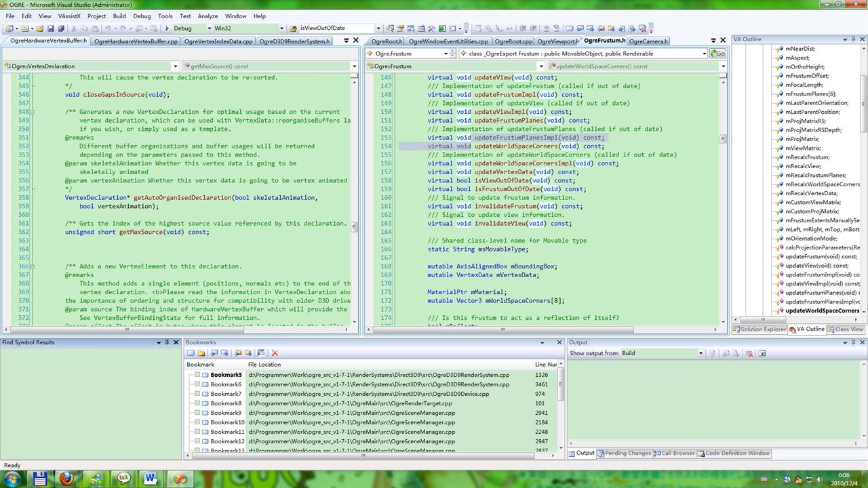
Task: Open the Code Definition Window tab
Action: click(x=734, y=453)
